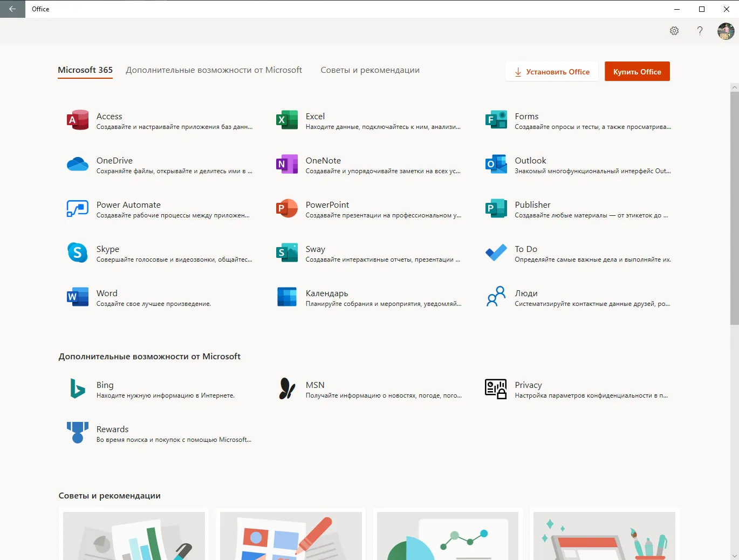Click the OneDrive cloud icon

pyautogui.click(x=78, y=164)
